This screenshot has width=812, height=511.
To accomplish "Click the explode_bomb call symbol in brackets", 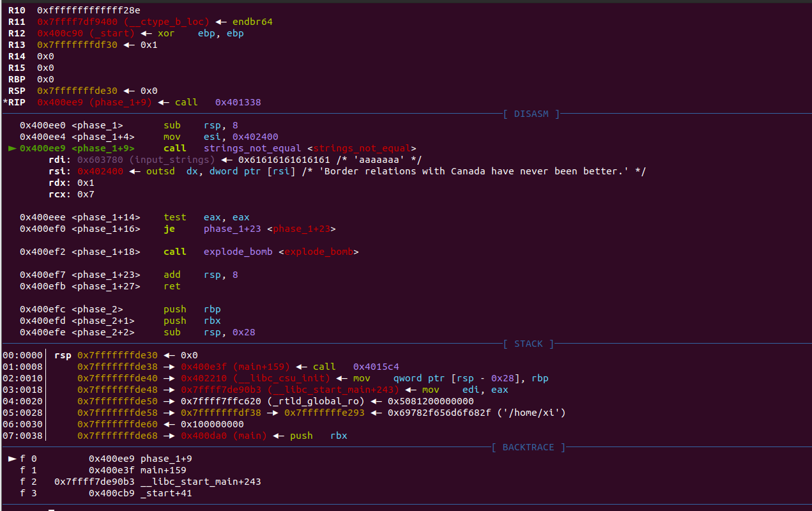I will [x=319, y=252].
